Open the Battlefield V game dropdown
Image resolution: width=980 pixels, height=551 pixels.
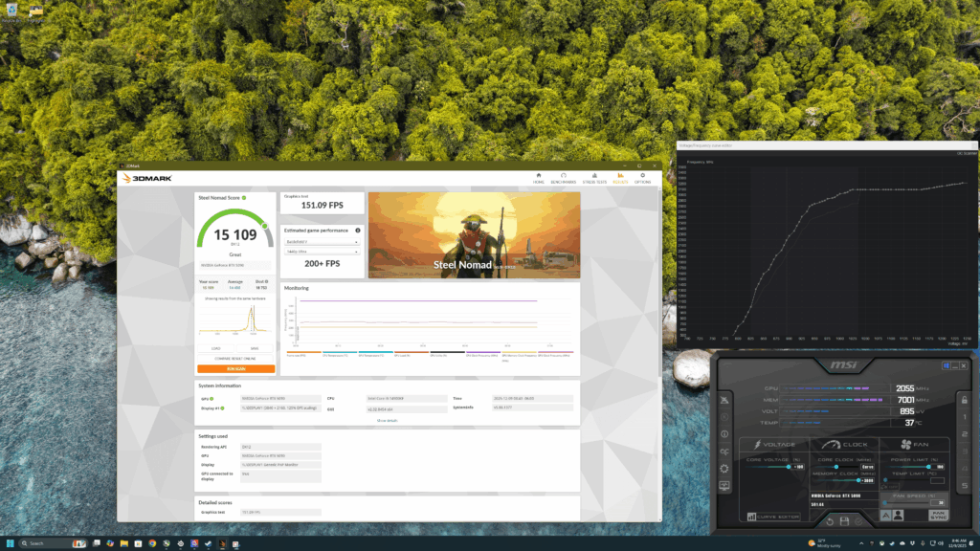pos(323,242)
